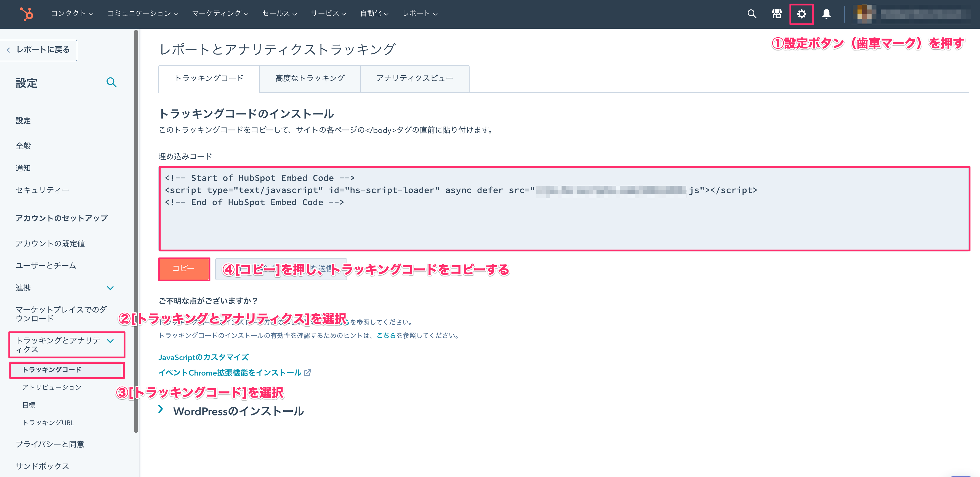Open プライバシーと同意 settings

pyautogui.click(x=50, y=444)
